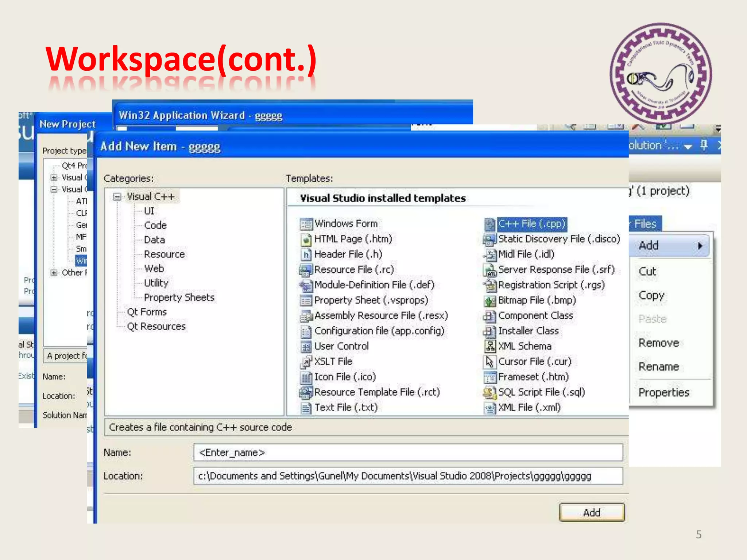Image resolution: width=747 pixels, height=560 pixels.
Task: Click the Name input field
Action: pos(408,452)
